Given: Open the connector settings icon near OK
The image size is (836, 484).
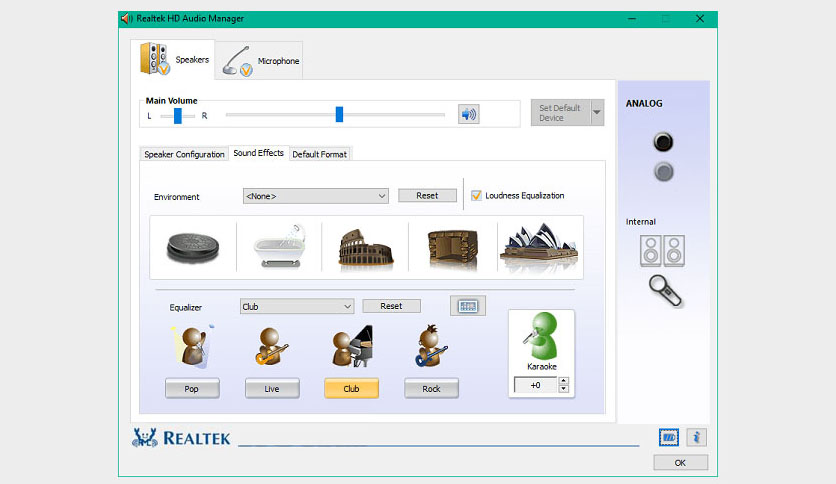Looking at the screenshot, I should coord(669,438).
